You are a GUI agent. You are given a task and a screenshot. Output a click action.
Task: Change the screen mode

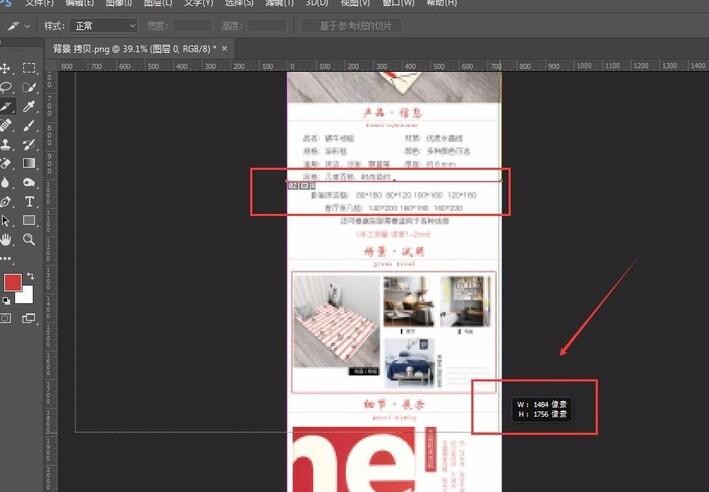coord(28,318)
